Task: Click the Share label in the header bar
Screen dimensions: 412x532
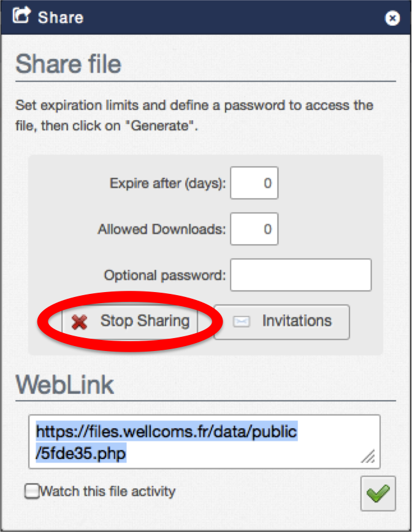Action: [x=61, y=18]
